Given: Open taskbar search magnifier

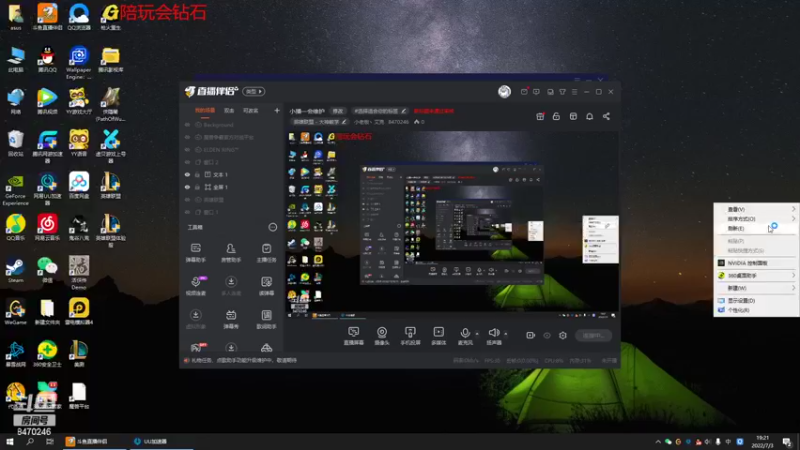Looking at the screenshot, I should [x=30, y=442].
